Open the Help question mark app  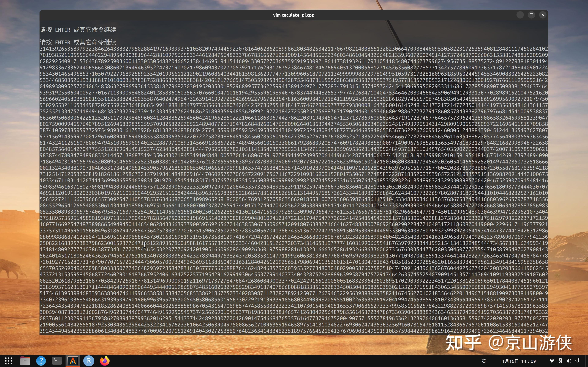pyautogui.click(x=41, y=361)
